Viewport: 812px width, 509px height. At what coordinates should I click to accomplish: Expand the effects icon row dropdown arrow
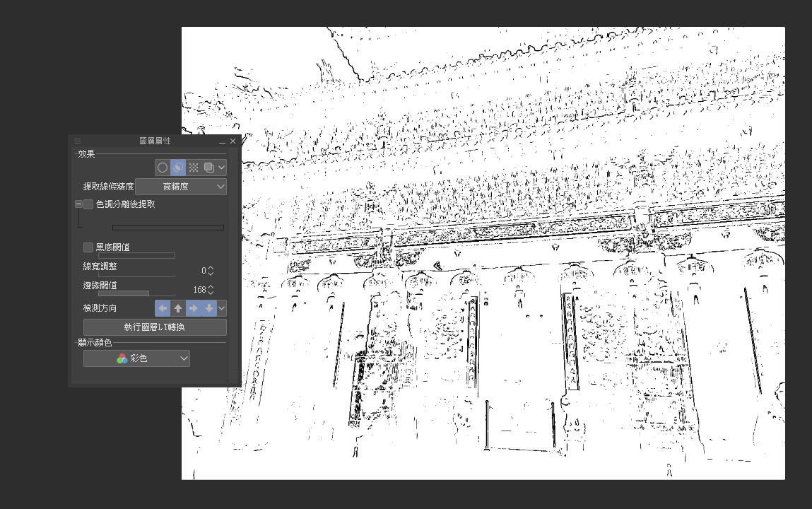(x=222, y=168)
